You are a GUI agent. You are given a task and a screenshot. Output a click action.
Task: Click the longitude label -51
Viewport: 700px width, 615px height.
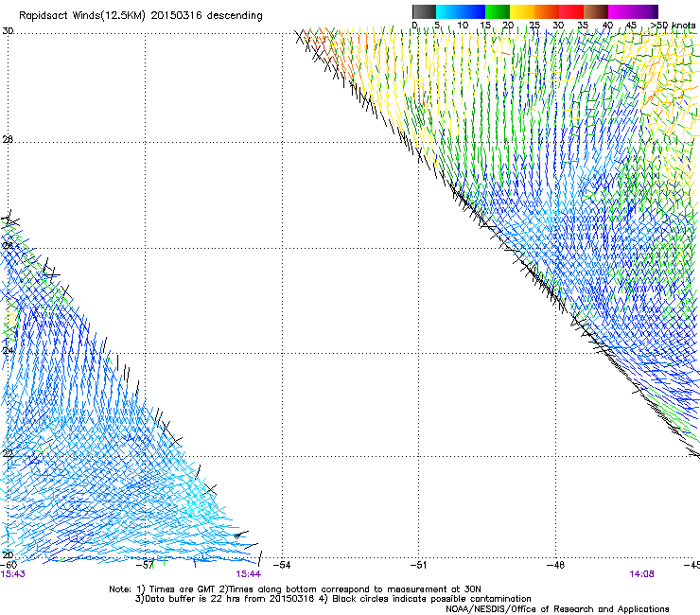[x=418, y=565]
